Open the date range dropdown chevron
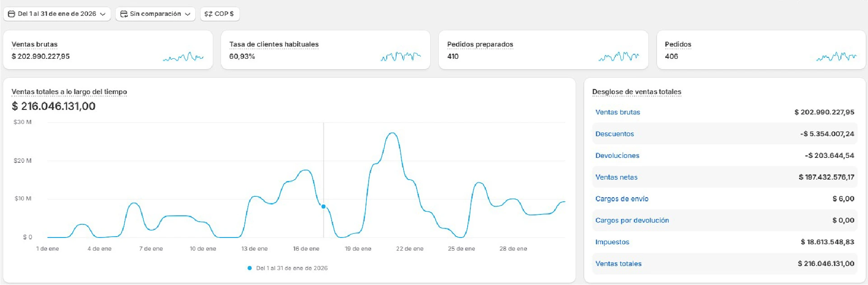 pyautogui.click(x=103, y=14)
